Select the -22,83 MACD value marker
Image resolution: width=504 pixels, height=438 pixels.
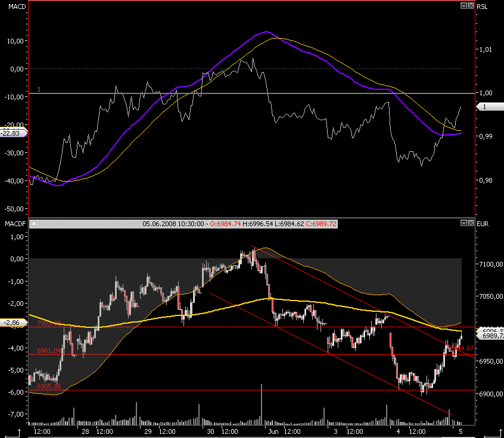tap(14, 133)
